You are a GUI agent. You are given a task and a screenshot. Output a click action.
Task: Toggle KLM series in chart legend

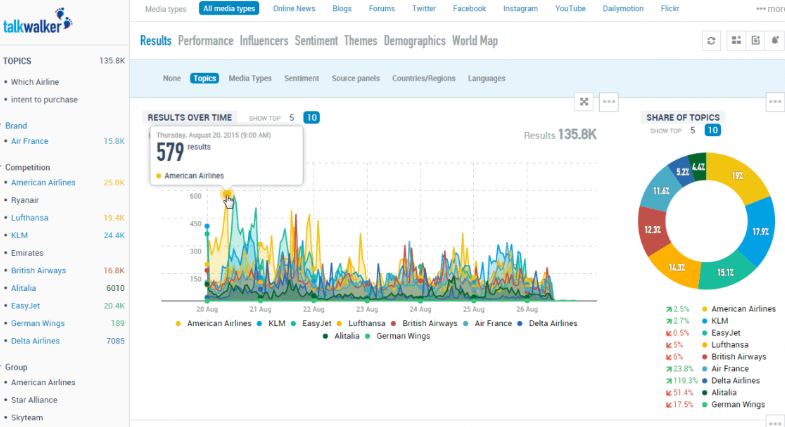click(271, 323)
